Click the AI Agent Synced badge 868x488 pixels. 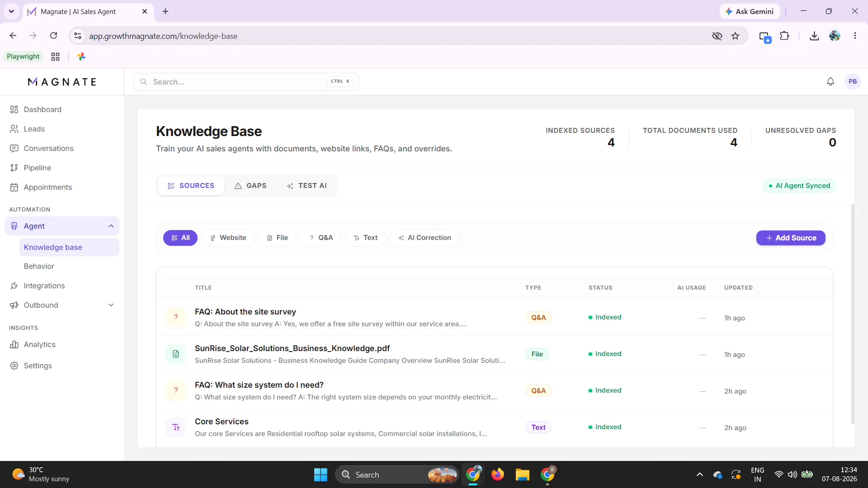(x=799, y=186)
